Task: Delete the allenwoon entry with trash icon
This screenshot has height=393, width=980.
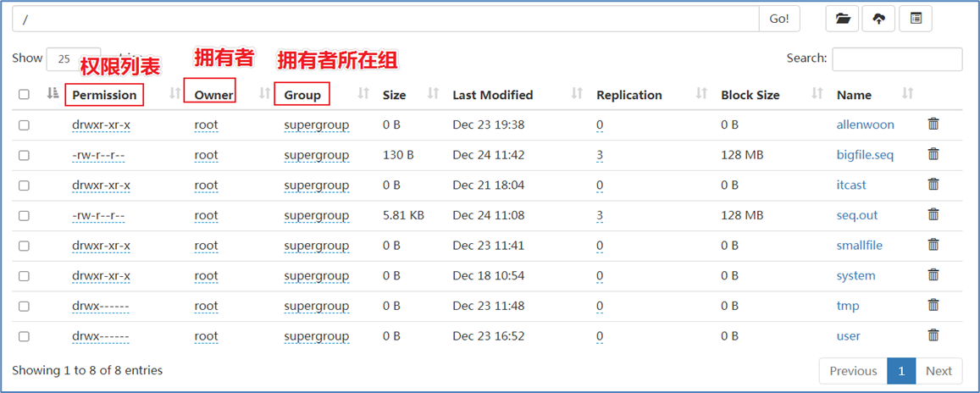Action: (933, 124)
